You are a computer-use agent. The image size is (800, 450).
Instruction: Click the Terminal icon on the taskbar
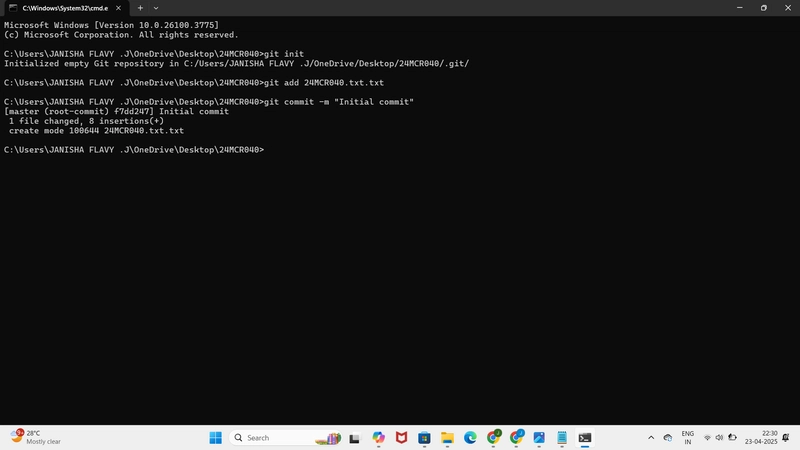click(585, 438)
